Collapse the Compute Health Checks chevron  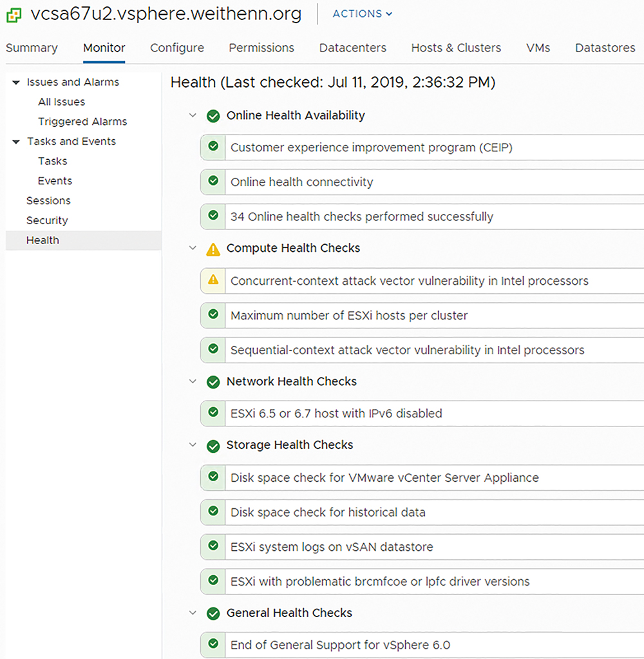click(193, 248)
